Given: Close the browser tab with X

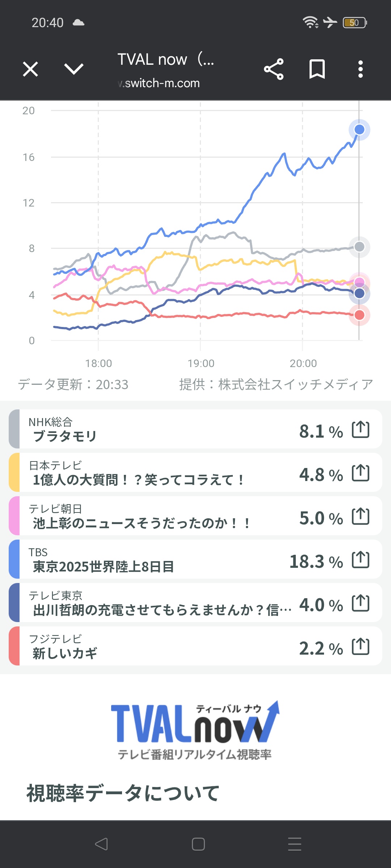Looking at the screenshot, I should coord(30,69).
